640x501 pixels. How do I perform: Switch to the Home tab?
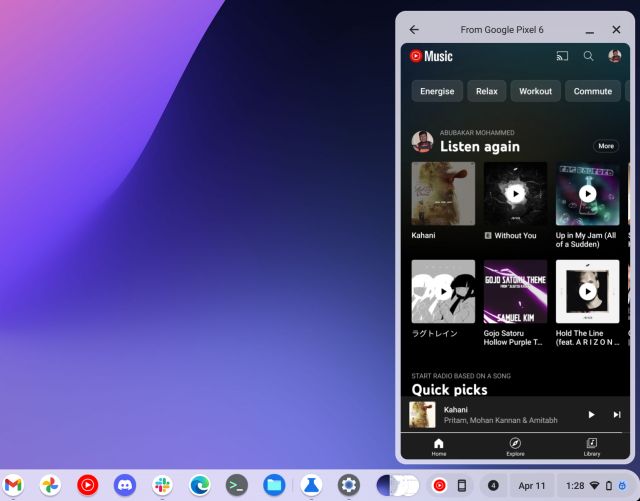click(439, 447)
